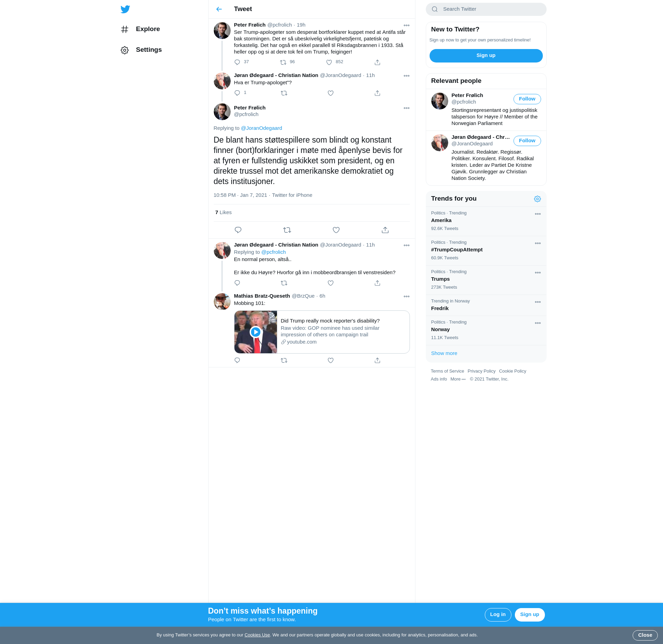
Task: Like the main tweet
Action: tap(336, 230)
